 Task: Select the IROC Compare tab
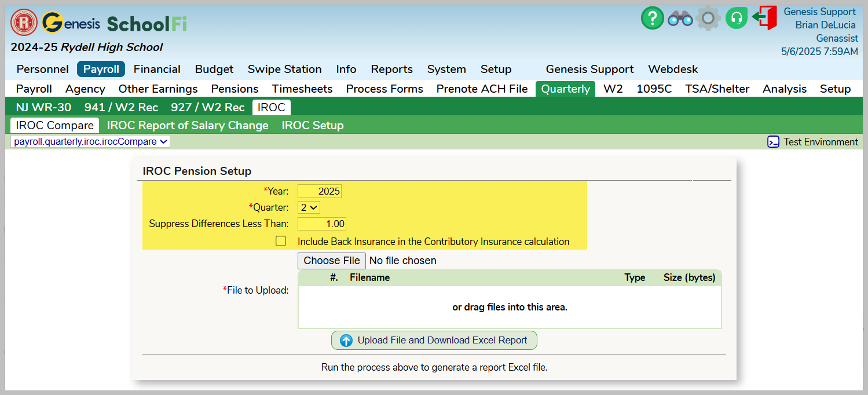55,125
